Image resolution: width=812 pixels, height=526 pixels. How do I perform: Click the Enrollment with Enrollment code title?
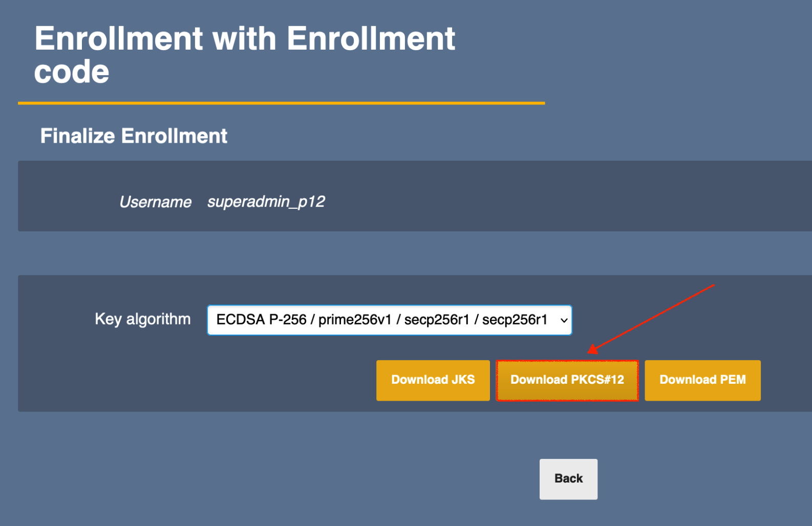(x=245, y=39)
